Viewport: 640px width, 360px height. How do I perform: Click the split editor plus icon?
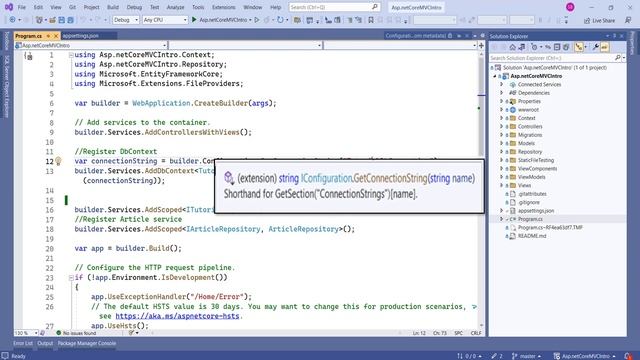pos(481,46)
